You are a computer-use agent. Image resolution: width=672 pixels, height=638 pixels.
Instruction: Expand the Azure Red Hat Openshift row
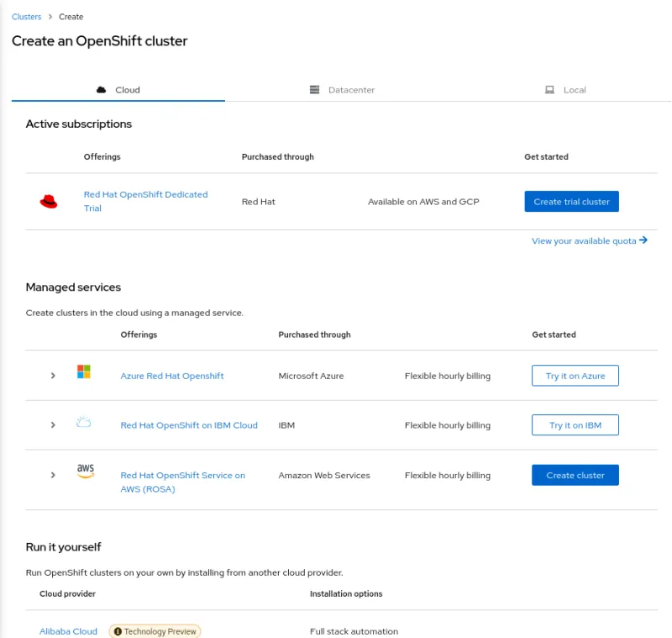(x=53, y=376)
